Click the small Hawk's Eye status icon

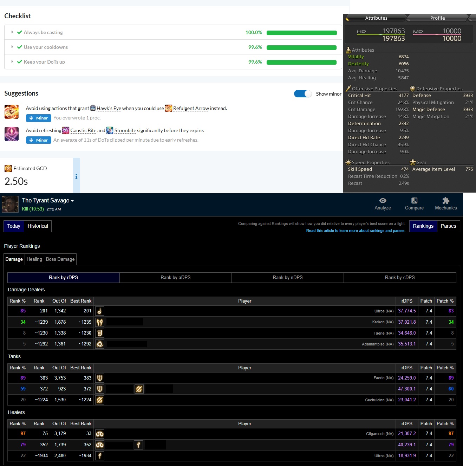click(93, 108)
